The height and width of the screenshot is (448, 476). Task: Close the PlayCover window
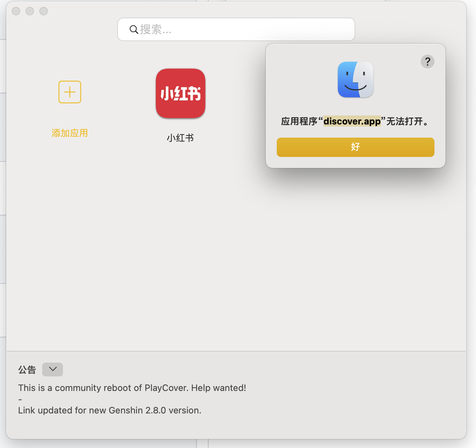coord(16,11)
